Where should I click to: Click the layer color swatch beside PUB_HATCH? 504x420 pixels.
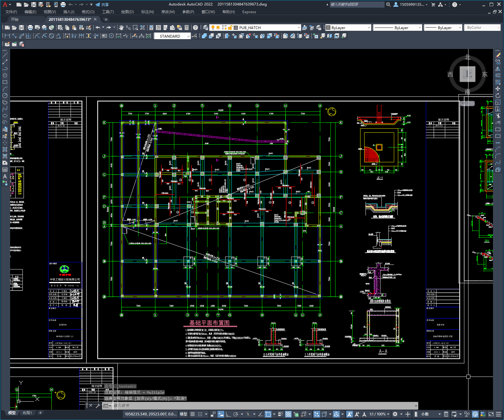(236, 28)
